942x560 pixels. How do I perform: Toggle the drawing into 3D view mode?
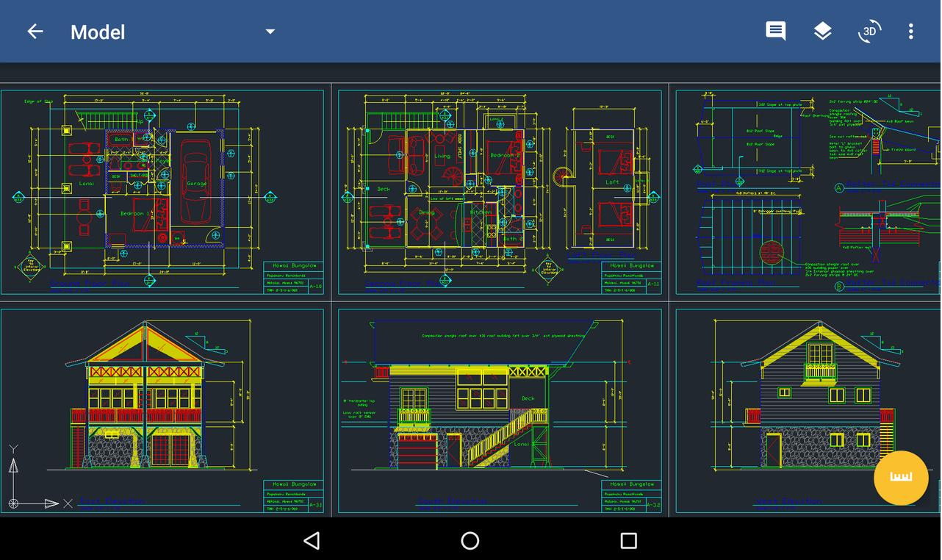[869, 31]
